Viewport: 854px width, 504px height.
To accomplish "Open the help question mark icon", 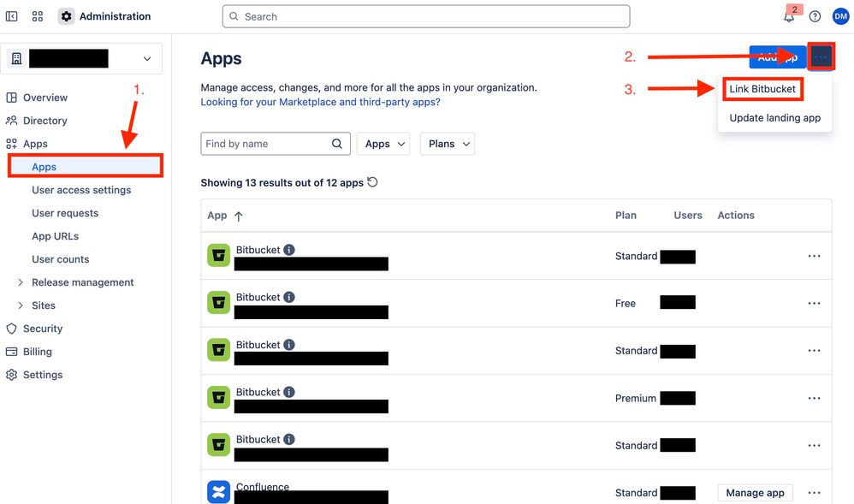I will [x=815, y=16].
